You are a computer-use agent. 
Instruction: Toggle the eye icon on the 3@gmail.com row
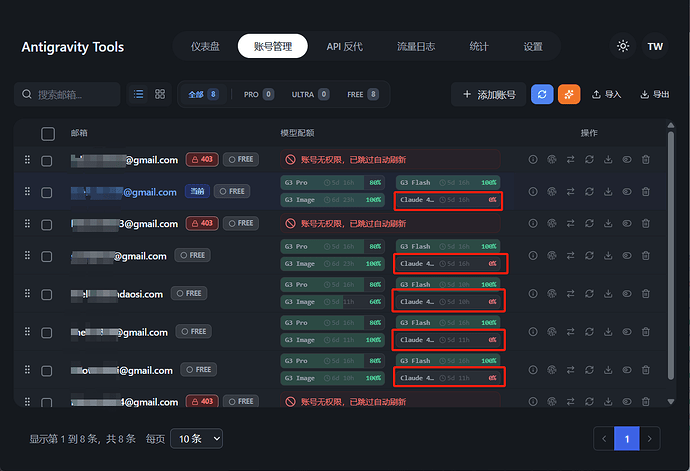[627, 224]
